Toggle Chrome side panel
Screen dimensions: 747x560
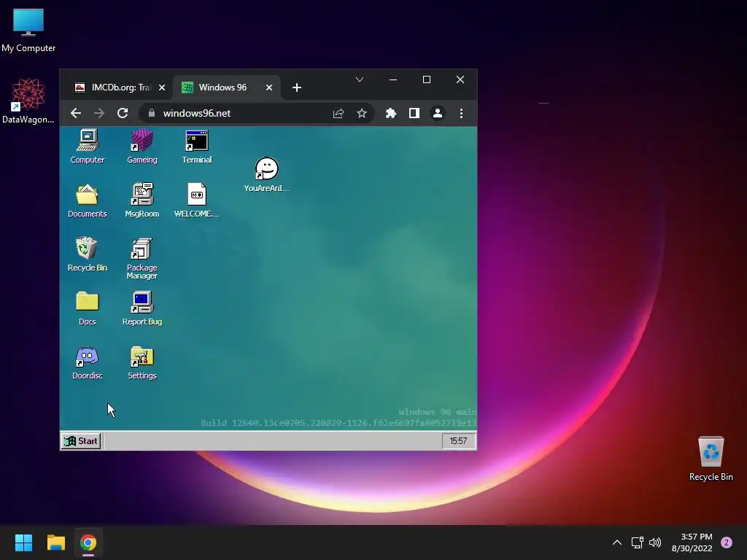[414, 113]
